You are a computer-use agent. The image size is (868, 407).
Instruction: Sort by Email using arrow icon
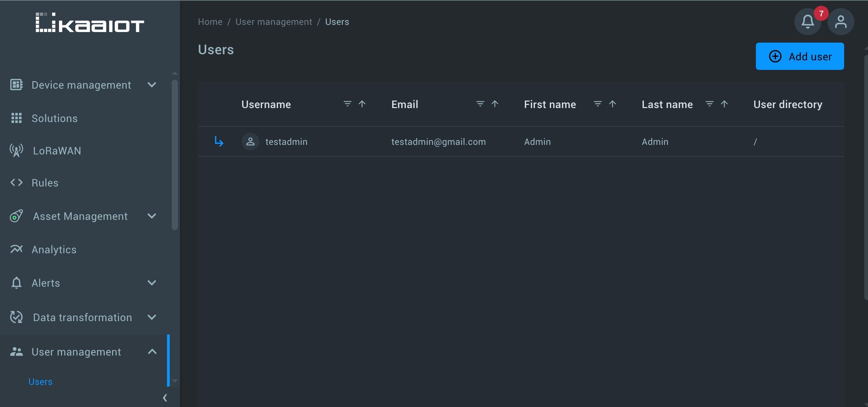pyautogui.click(x=494, y=104)
